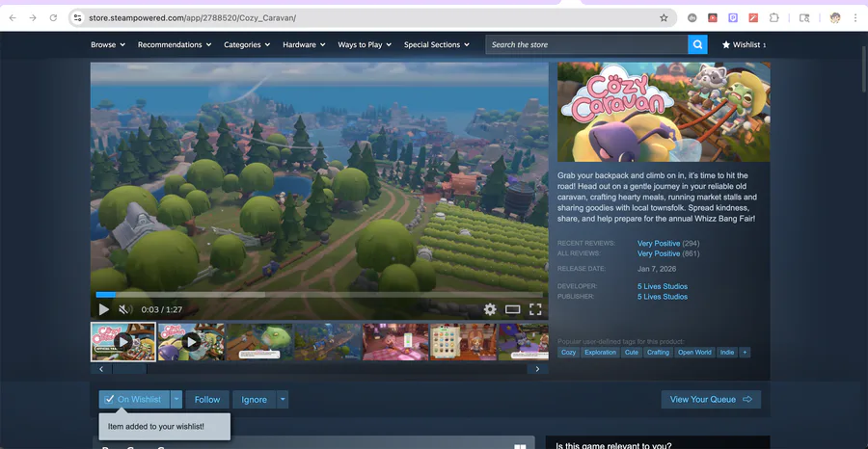Click the Cute tag
Screen dimensions: 868x449
(x=631, y=353)
